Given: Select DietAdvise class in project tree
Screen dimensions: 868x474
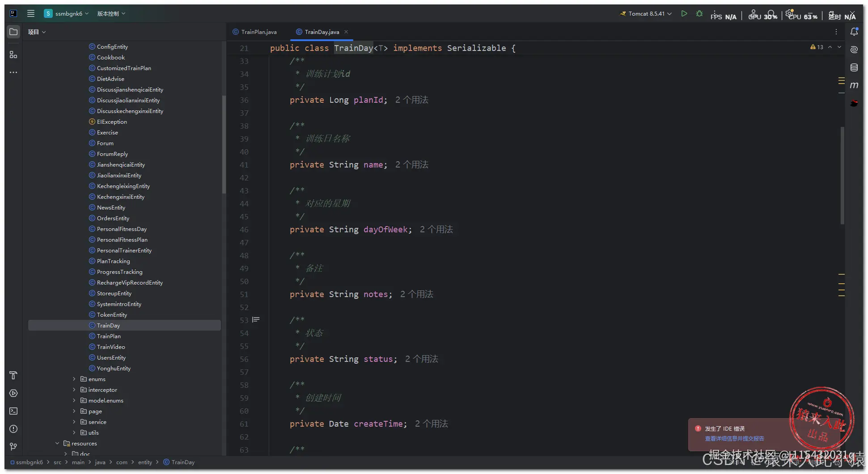Looking at the screenshot, I should pos(110,79).
